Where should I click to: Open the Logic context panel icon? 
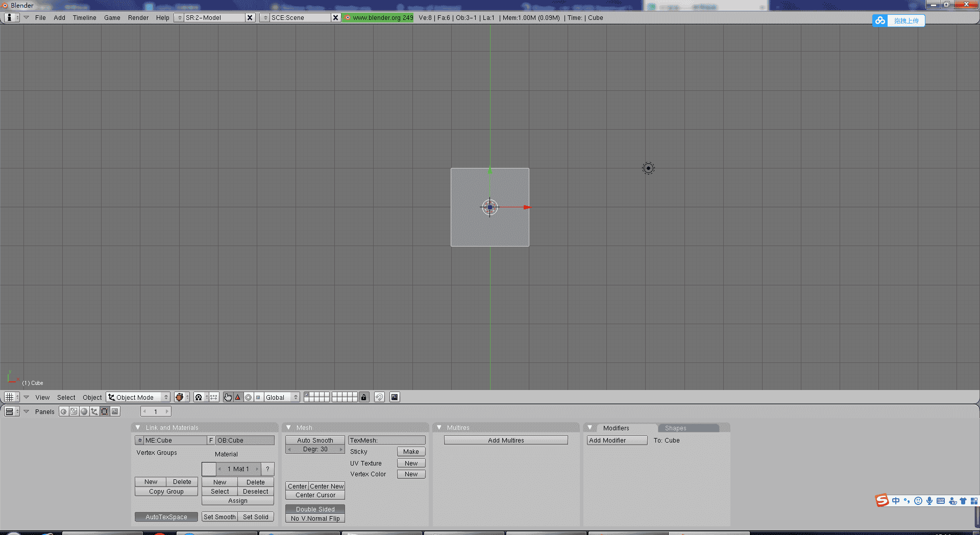[64, 411]
